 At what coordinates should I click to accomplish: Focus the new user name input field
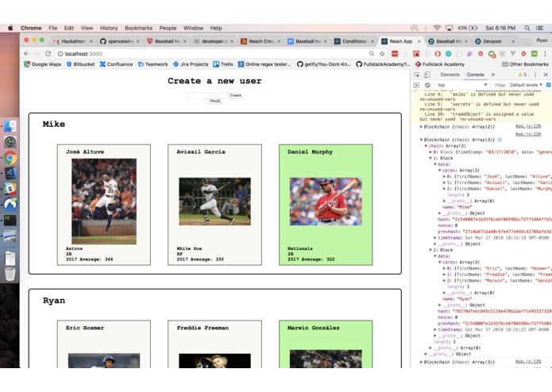[207, 95]
